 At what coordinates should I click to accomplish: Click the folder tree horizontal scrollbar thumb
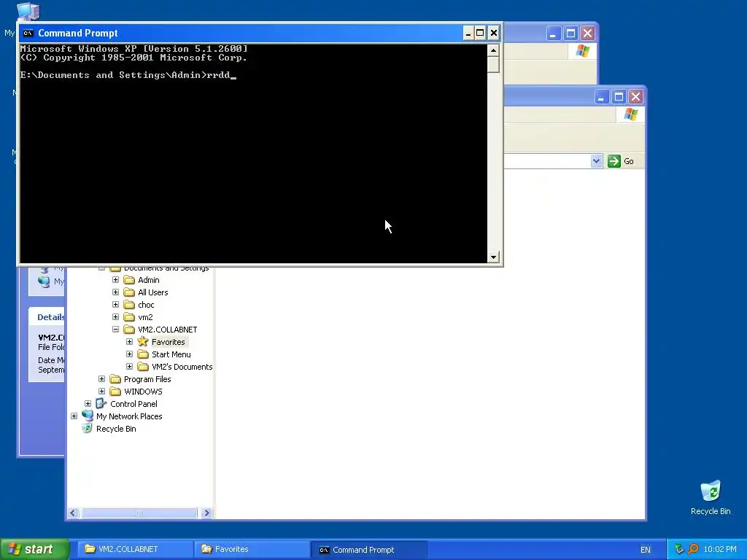[x=139, y=513]
